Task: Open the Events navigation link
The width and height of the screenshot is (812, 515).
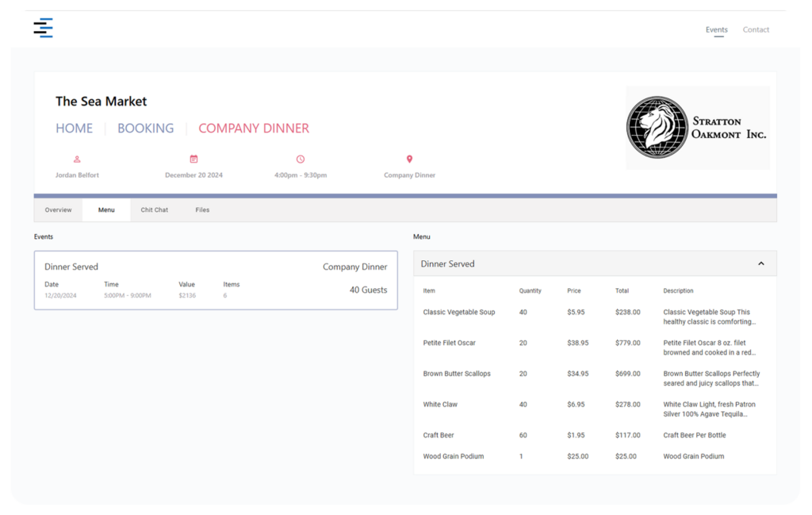Action: click(x=716, y=29)
